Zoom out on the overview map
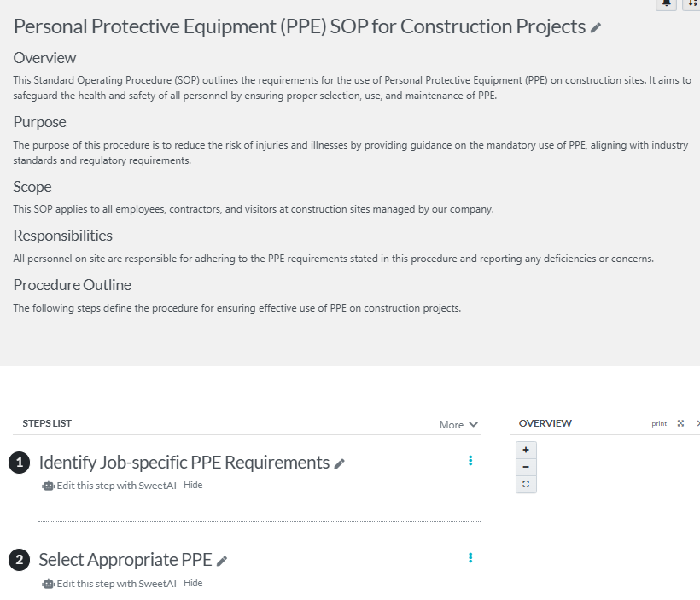 click(x=526, y=467)
